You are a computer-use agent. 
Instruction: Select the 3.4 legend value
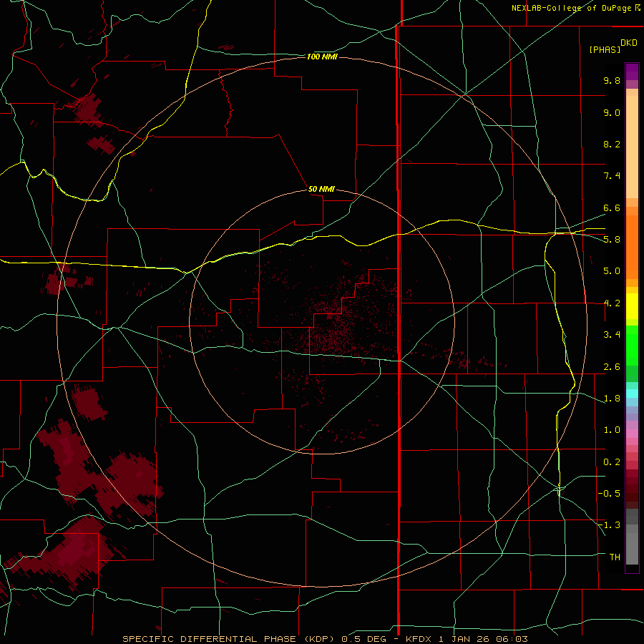[x=612, y=335]
